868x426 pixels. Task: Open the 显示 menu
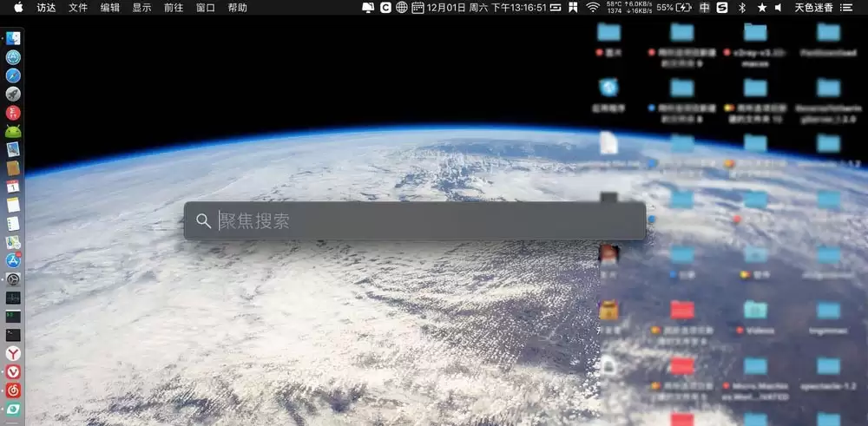[141, 8]
